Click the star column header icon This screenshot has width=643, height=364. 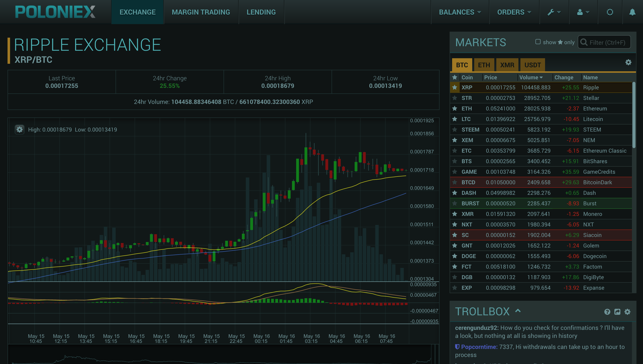pyautogui.click(x=455, y=77)
